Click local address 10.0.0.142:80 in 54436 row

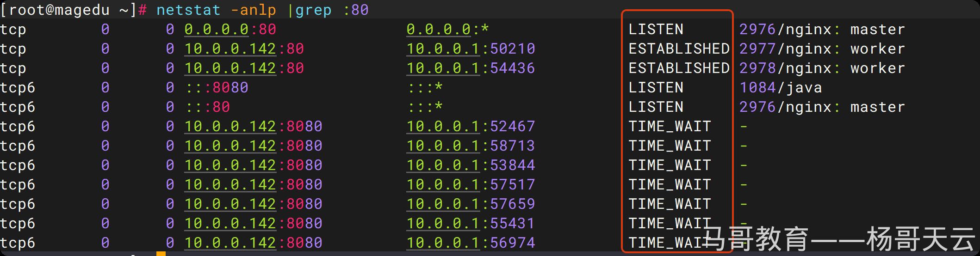pyautogui.click(x=244, y=68)
